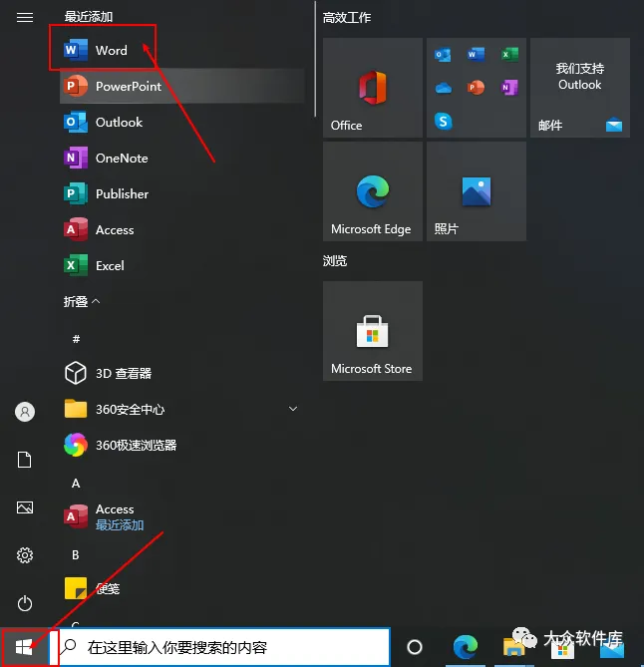Click the B letter section header
The height and width of the screenshot is (667, 644).
(76, 555)
